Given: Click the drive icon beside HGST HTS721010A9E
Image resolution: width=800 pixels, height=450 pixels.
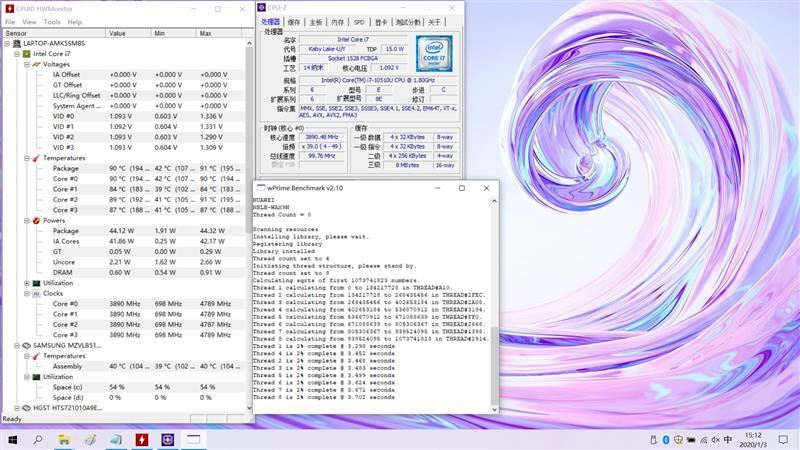Looking at the screenshot, I should [x=27, y=408].
